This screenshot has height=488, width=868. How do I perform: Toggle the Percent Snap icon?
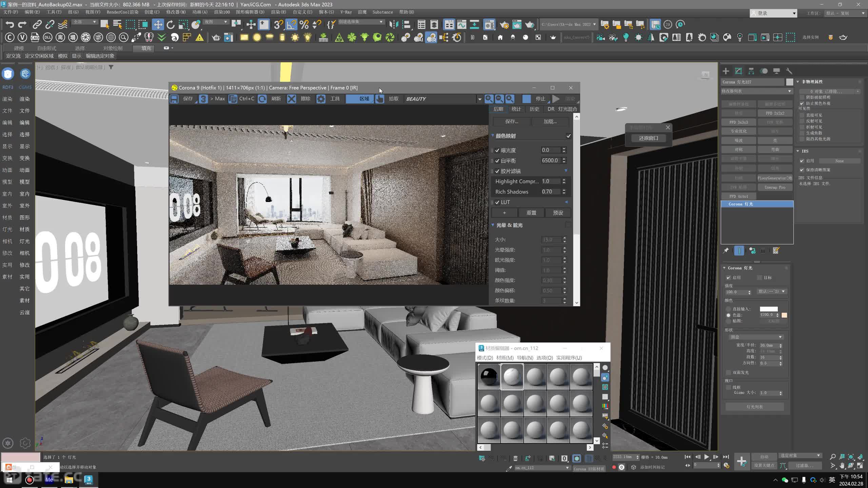[x=304, y=24]
